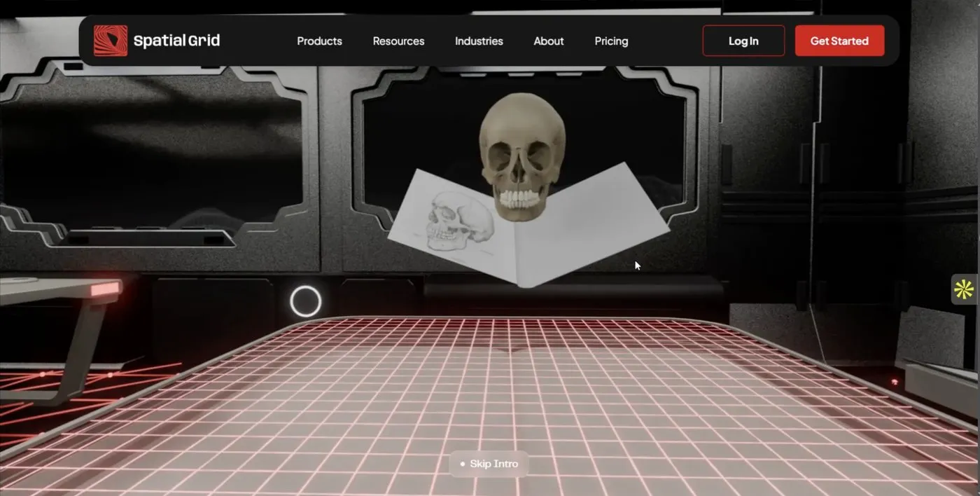Viewport: 980px width, 496px height.
Task: Click the skull sketch on paper
Action: pos(459,220)
